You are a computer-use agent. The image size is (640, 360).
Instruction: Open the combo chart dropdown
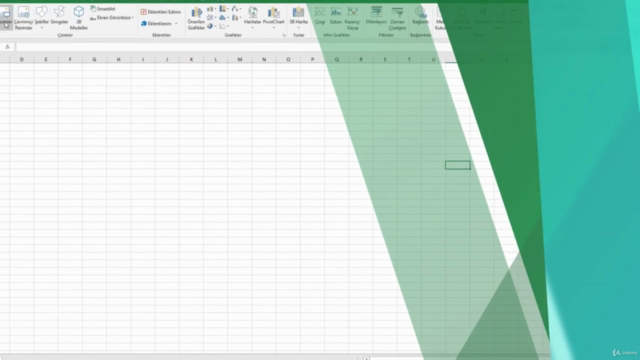tap(236, 18)
